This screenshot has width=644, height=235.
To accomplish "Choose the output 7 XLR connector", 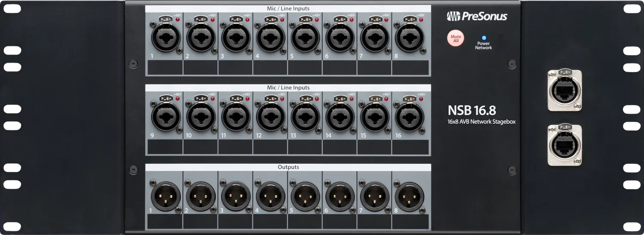I will coord(375,196).
